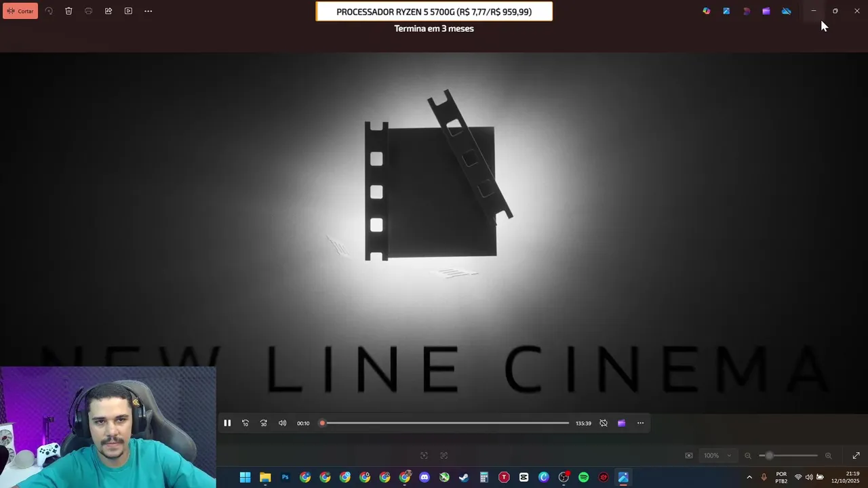This screenshot has height=488, width=868.
Task: Switch the POR PTB2 input language
Action: [x=781, y=477]
